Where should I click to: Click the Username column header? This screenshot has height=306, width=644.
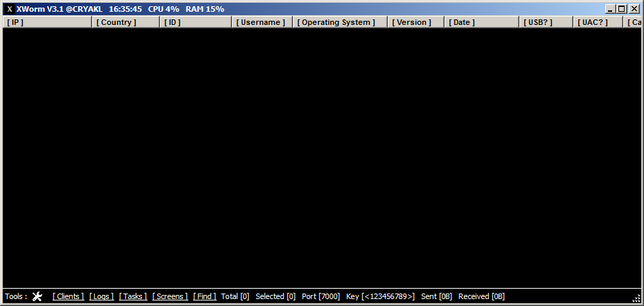click(262, 22)
